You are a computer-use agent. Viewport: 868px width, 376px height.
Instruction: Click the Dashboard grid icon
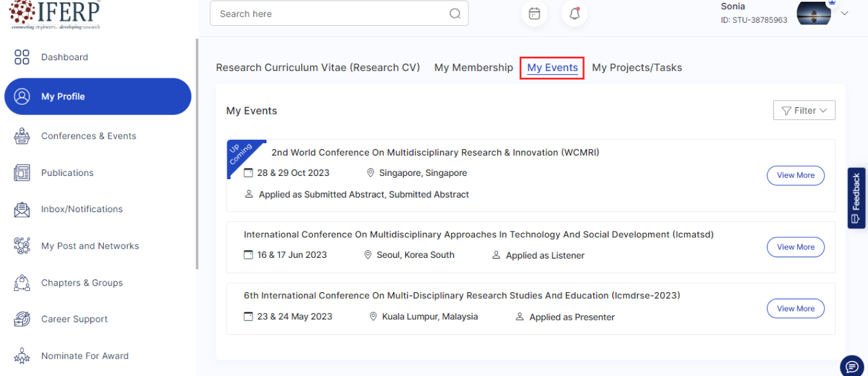(22, 57)
